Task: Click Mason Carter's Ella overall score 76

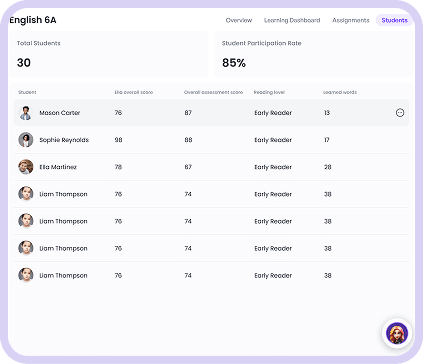Action: coord(118,113)
